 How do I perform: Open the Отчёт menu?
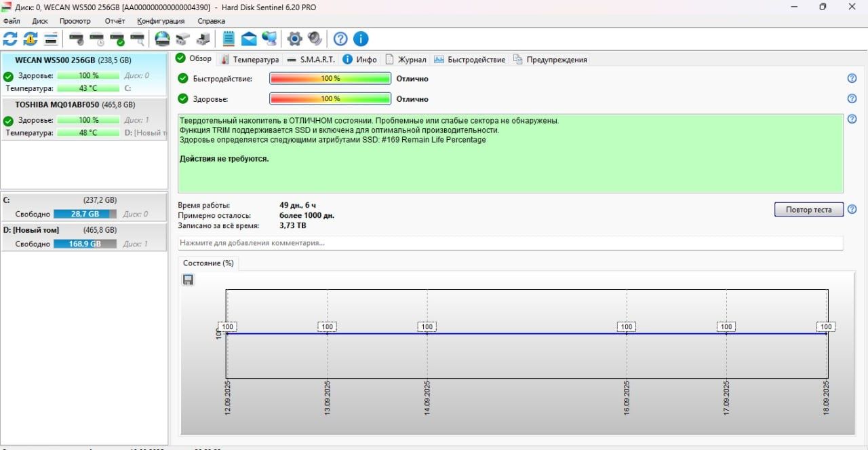115,21
